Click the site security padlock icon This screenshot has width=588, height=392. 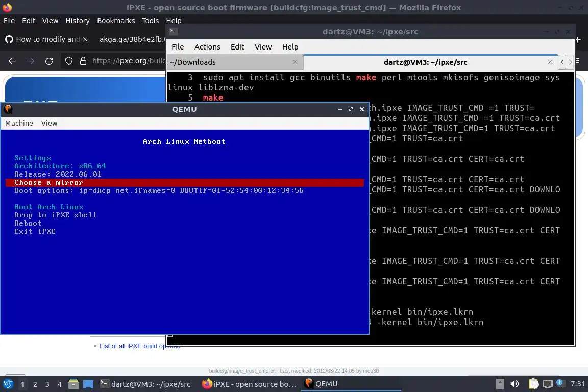point(83,61)
